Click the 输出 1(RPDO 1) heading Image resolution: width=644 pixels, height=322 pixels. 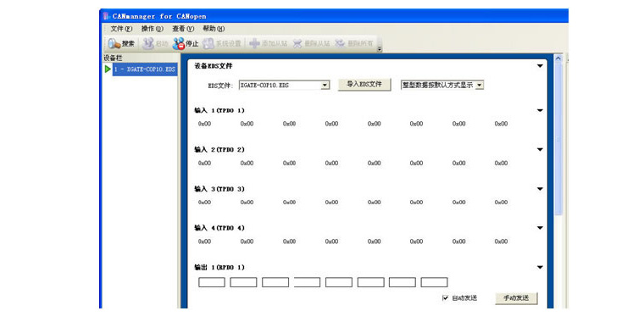pos(219,268)
